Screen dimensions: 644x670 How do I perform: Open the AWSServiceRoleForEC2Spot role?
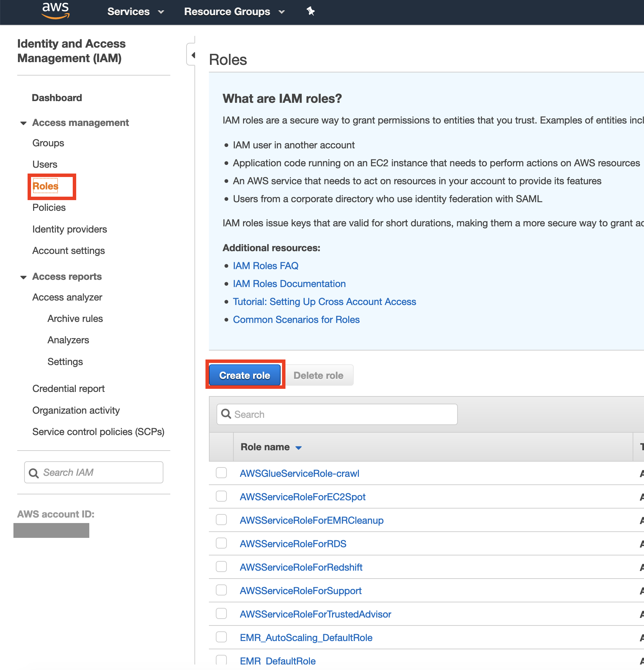click(303, 497)
